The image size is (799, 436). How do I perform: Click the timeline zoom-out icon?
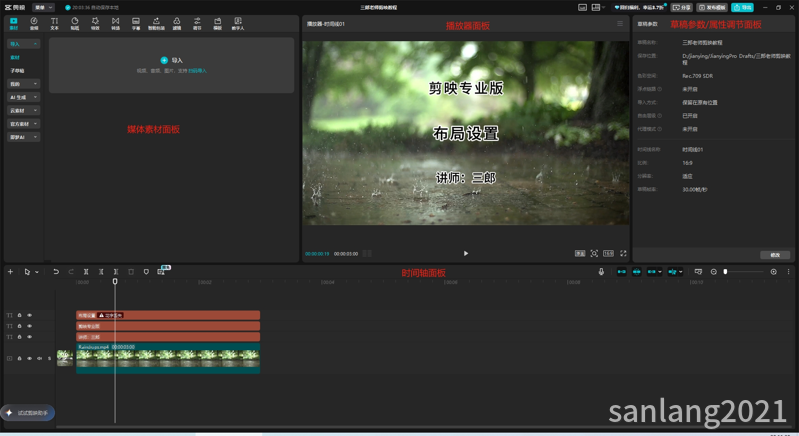tap(713, 271)
